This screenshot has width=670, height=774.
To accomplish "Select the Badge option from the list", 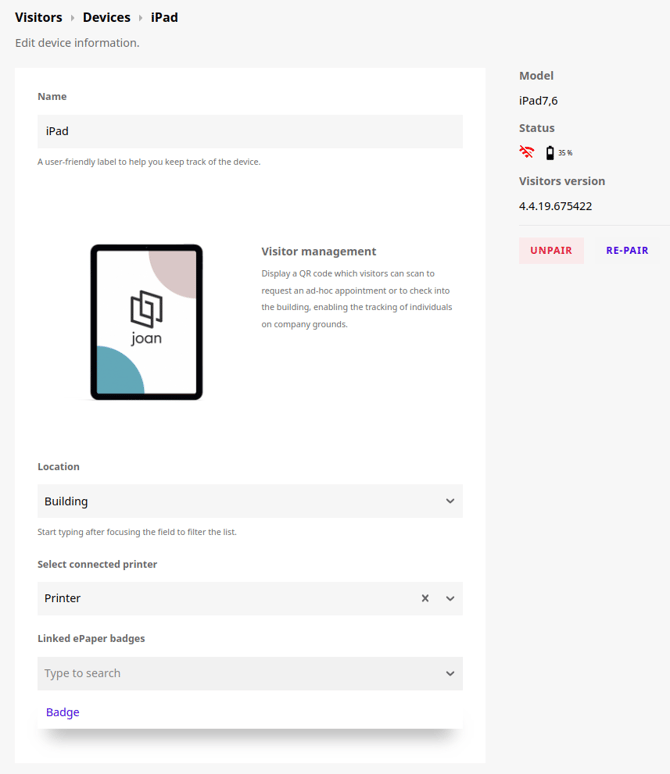I will tap(63, 712).
